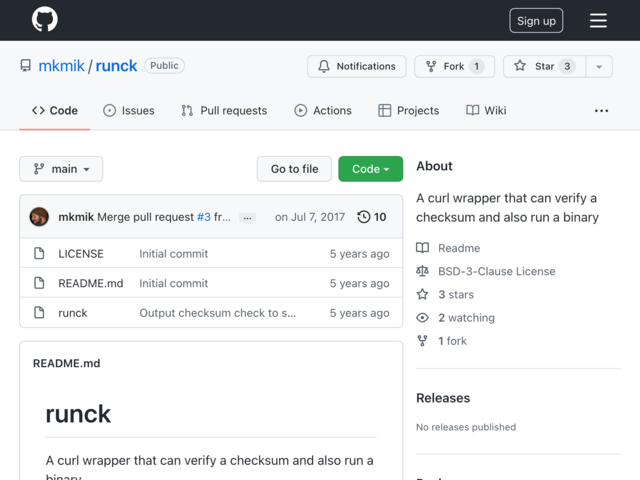Open the Merge pull request commit message
Screen dimensions: 640x480
[x=145, y=217]
